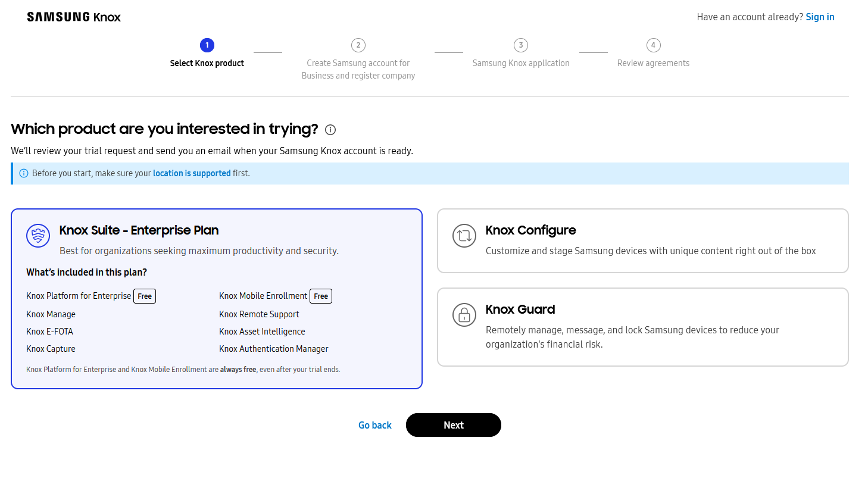Viewport: 868px width, 500px height.
Task: Click Have an account already? text
Action: 750,17
